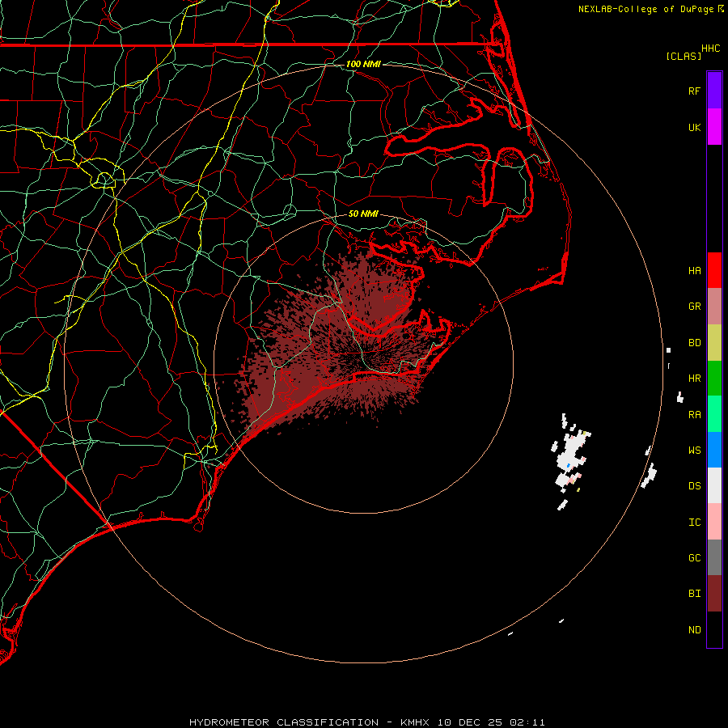Image resolution: width=728 pixels, height=728 pixels.
Task: Click the '100 NMI' range ring label
Action: 363,64
